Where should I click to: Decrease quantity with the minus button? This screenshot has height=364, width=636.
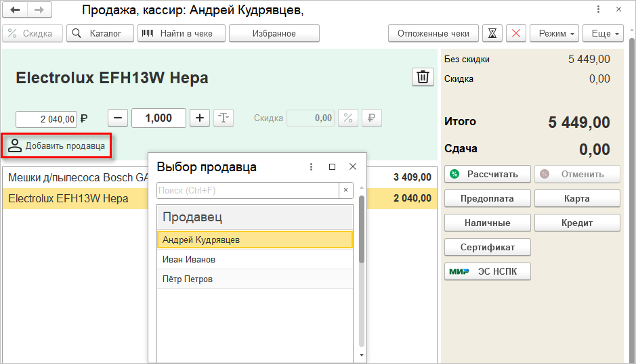(x=117, y=118)
